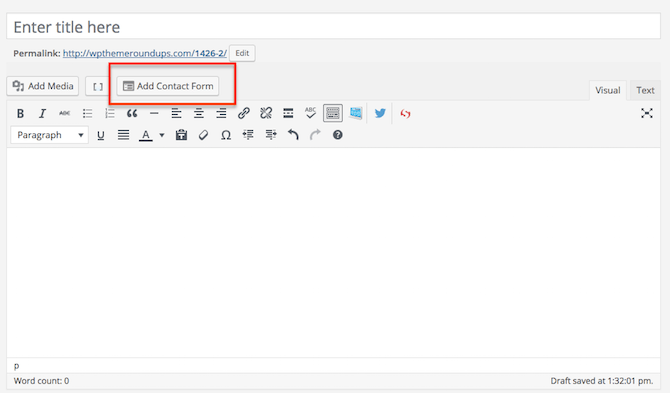Click Paste as text icon

point(181,135)
